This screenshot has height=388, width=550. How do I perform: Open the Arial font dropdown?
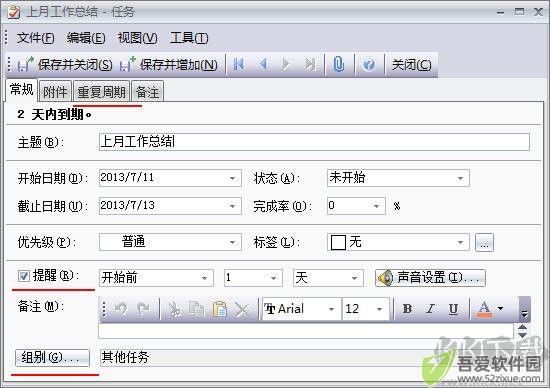331,309
